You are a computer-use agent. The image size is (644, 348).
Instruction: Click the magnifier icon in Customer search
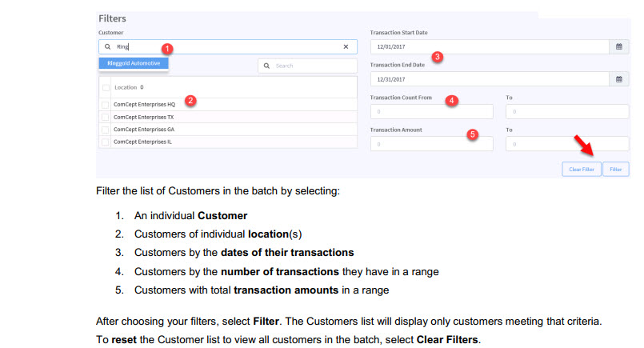click(107, 47)
